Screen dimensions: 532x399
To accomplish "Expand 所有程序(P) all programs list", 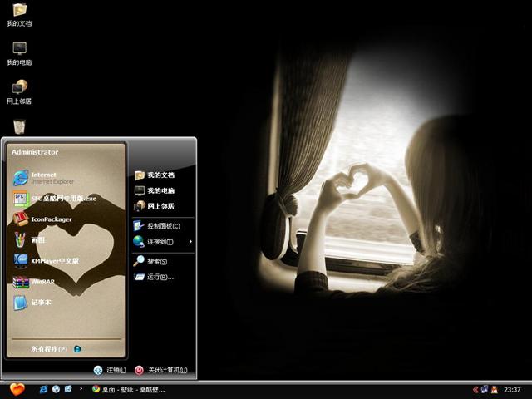I will point(56,349).
